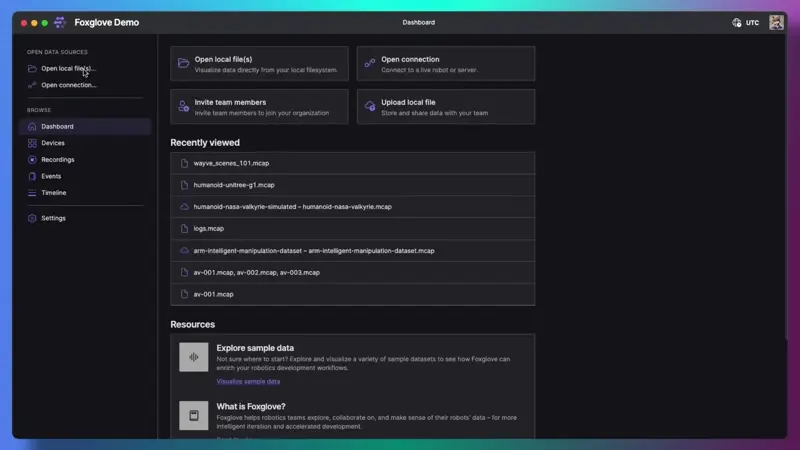Click the UTC timezone globe icon
This screenshot has height=450, width=800.
(x=737, y=22)
